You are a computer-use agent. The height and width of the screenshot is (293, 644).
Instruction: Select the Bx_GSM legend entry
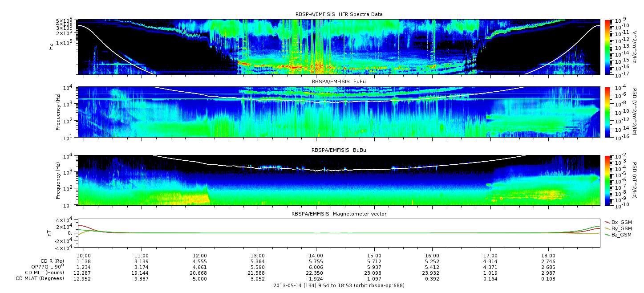pos(618,222)
